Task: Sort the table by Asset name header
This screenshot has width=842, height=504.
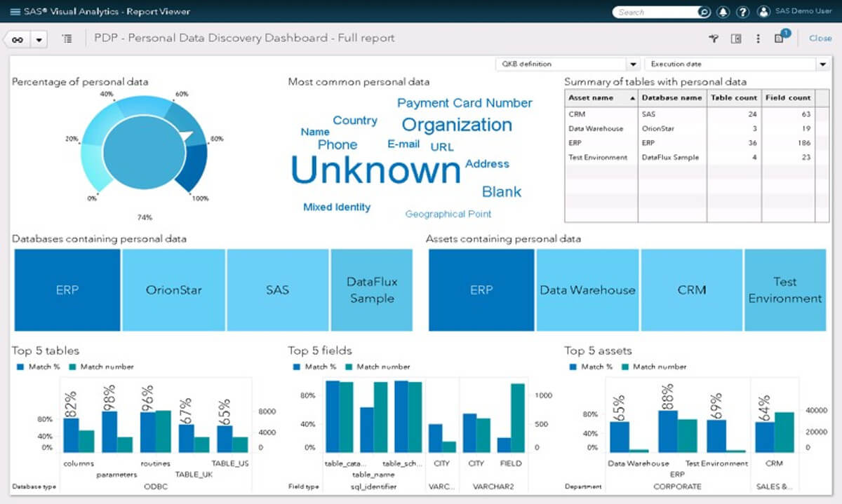Action: pyautogui.click(x=601, y=98)
